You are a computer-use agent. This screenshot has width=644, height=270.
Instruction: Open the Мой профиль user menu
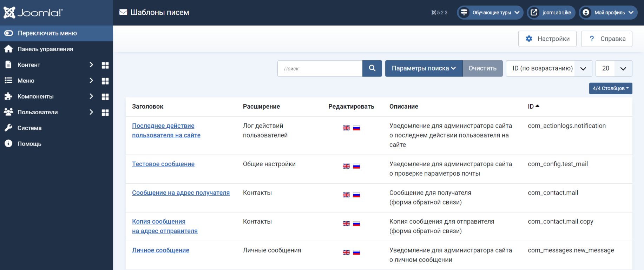pos(608,13)
